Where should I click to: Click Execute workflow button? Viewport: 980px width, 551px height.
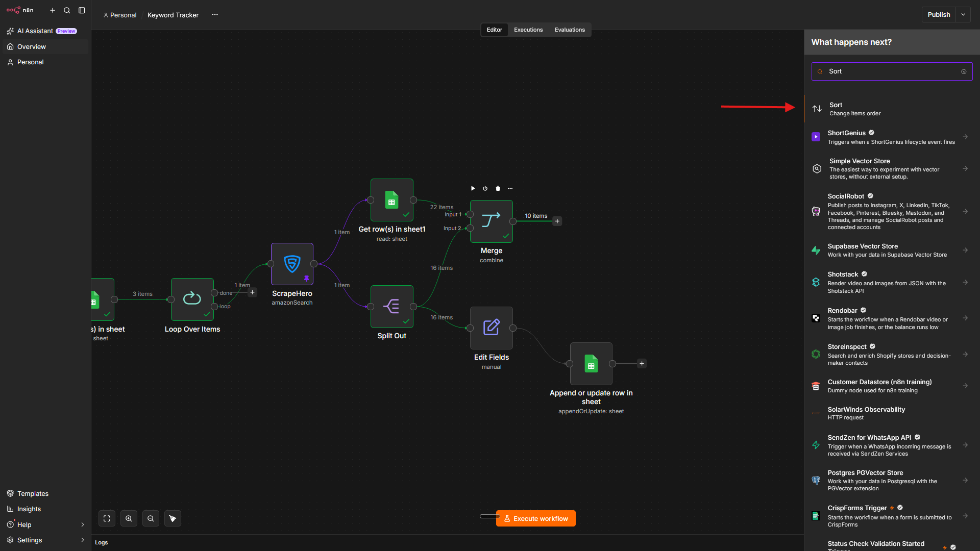pos(535,518)
